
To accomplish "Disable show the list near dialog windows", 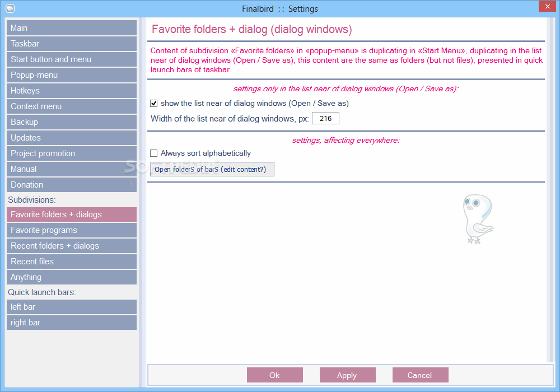I will coord(154,104).
